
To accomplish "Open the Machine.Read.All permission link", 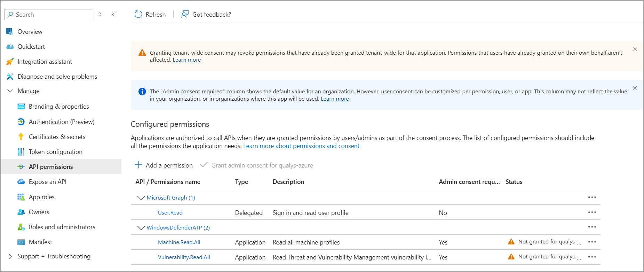I will pos(179,242).
